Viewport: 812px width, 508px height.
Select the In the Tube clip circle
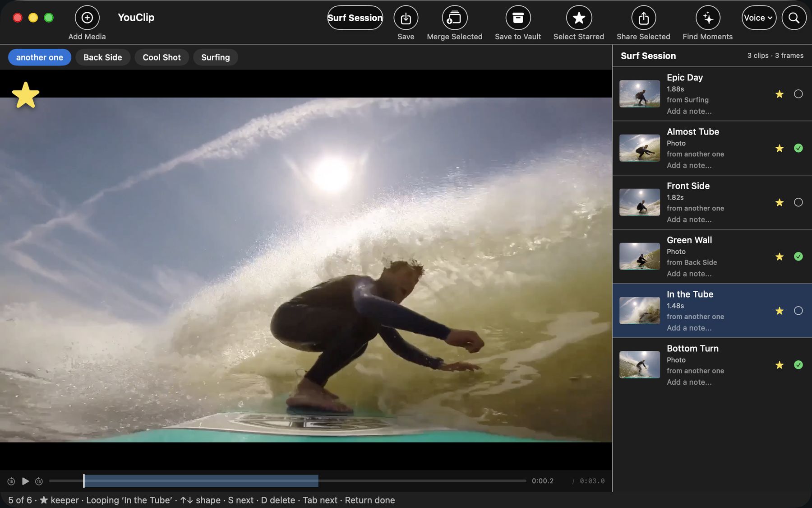tap(798, 311)
